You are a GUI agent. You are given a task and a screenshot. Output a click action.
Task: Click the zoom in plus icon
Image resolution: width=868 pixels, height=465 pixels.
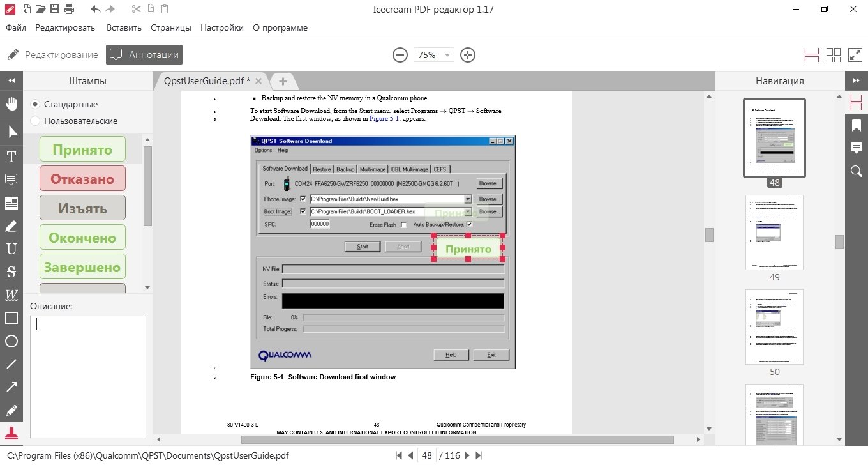point(468,55)
